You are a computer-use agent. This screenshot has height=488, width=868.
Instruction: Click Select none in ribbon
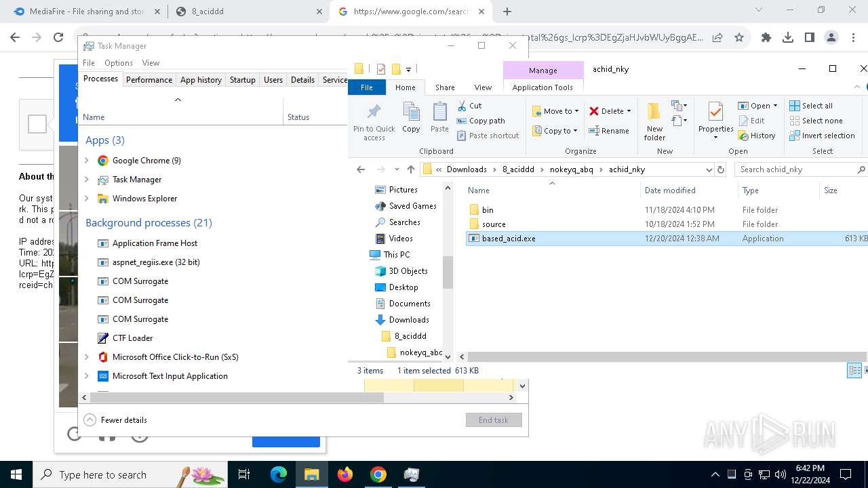pos(816,121)
